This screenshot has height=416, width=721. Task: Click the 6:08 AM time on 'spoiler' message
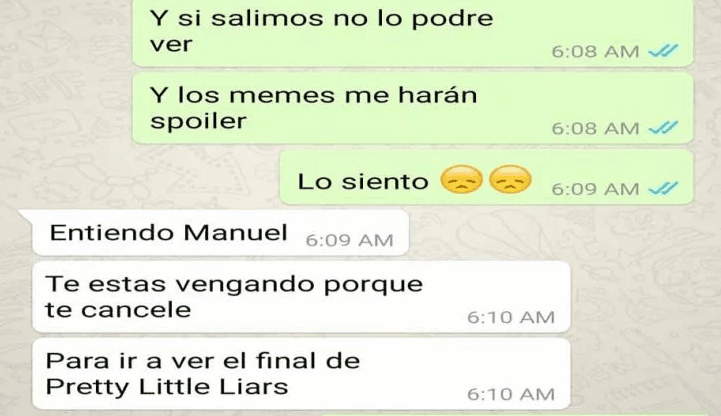[x=595, y=128]
